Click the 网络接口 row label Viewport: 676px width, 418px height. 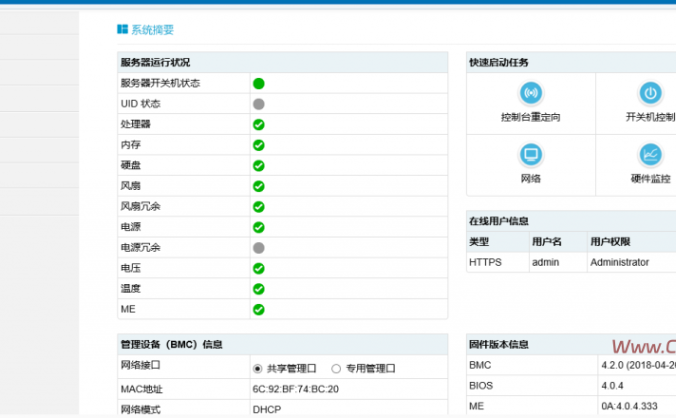click(141, 365)
